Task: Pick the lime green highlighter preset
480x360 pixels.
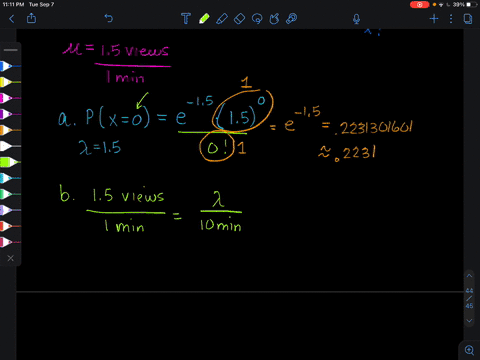Action: pyautogui.click(x=10, y=162)
